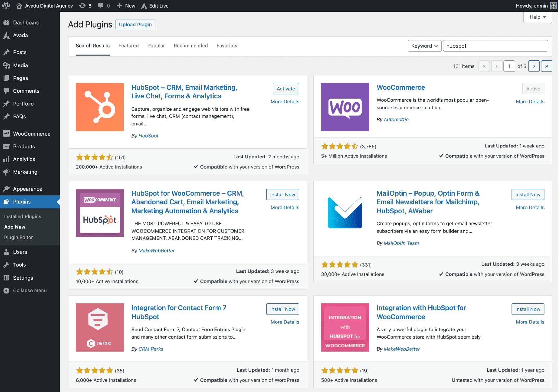Click the Posts pin icon

tap(6, 52)
